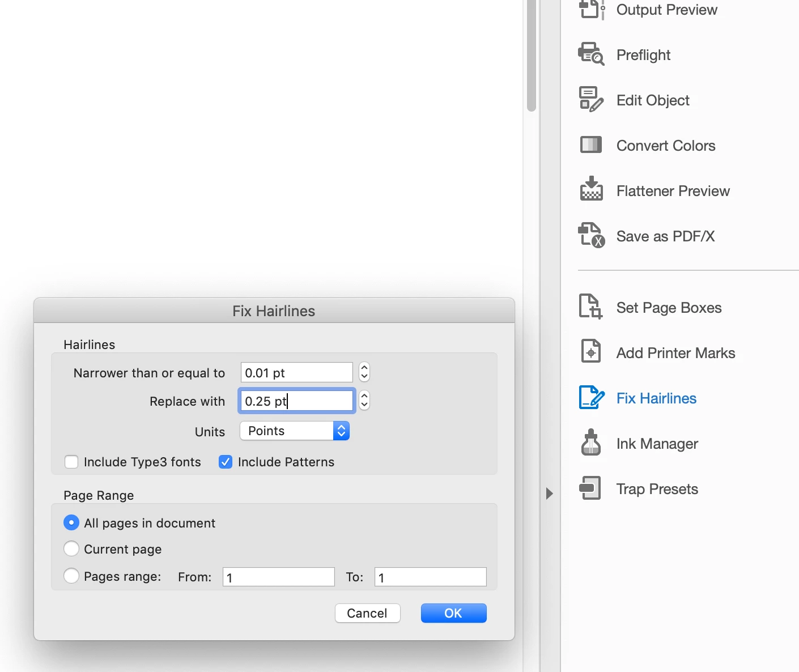Launch Flattener Preview icon
799x672 pixels.
coord(591,189)
